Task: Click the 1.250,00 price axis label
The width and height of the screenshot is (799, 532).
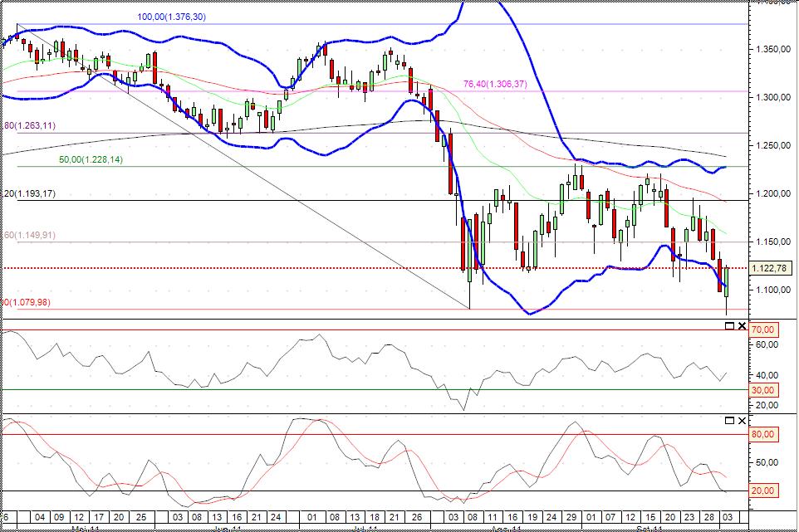Action: click(x=773, y=145)
